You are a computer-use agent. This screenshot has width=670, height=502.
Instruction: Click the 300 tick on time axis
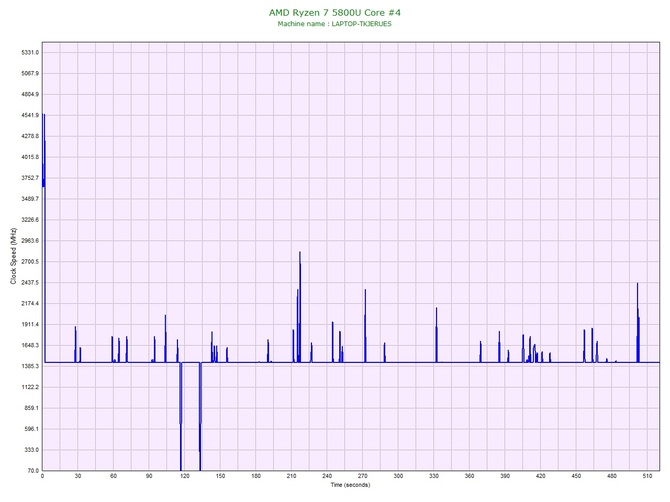click(x=398, y=476)
